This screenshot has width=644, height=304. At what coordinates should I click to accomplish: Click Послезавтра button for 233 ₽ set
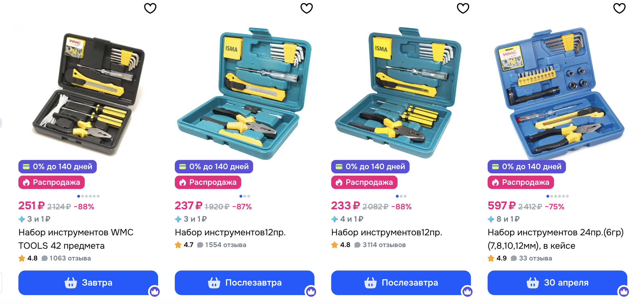pyautogui.click(x=401, y=283)
